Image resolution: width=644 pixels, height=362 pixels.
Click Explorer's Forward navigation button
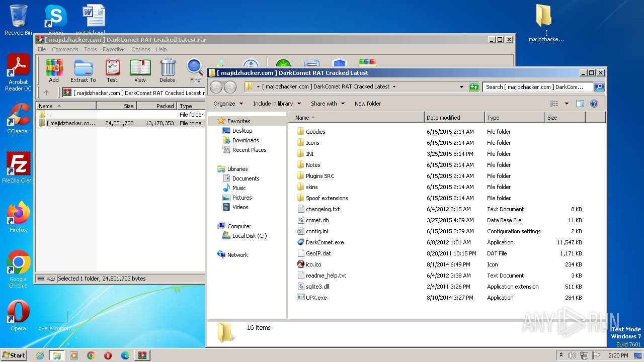click(x=230, y=87)
